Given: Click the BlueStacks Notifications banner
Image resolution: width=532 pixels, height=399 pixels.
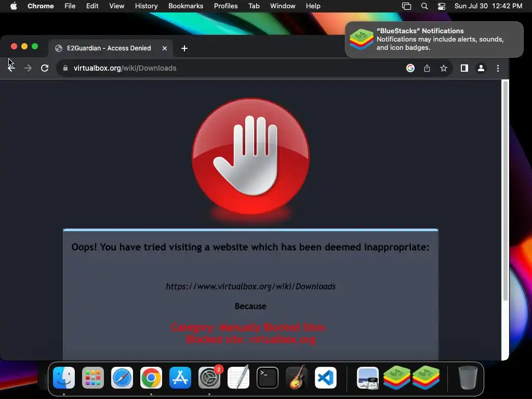Looking at the screenshot, I should tap(434, 39).
